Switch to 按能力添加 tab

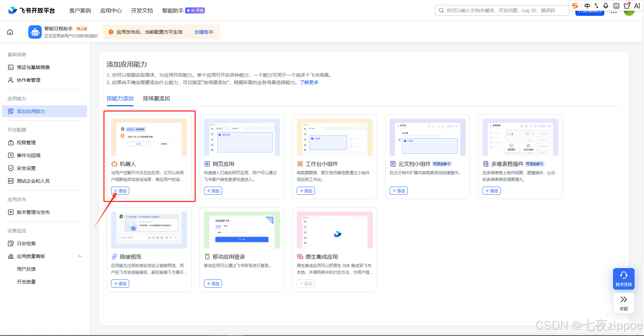(x=120, y=99)
